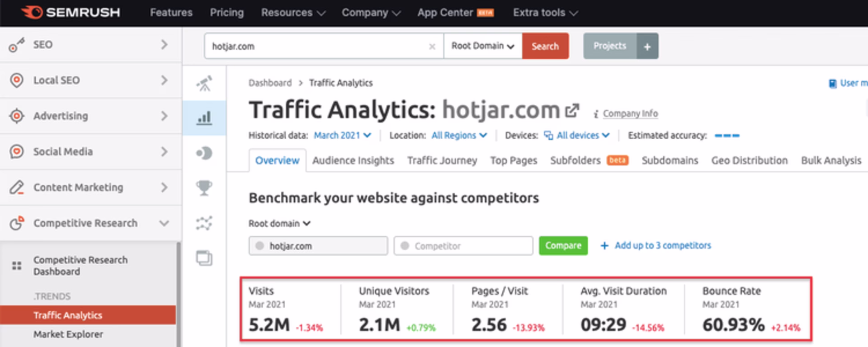The height and width of the screenshot is (347, 868).
Task: Switch to Subdomains tab
Action: coord(670,161)
